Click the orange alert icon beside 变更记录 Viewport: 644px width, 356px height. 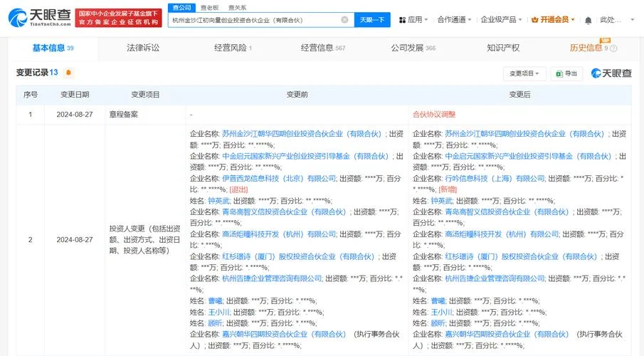[x=68, y=73]
